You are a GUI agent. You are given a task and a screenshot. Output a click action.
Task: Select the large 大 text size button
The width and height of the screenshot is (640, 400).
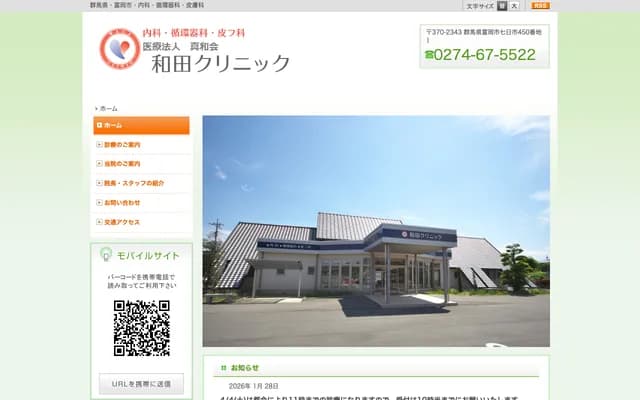[514, 6]
